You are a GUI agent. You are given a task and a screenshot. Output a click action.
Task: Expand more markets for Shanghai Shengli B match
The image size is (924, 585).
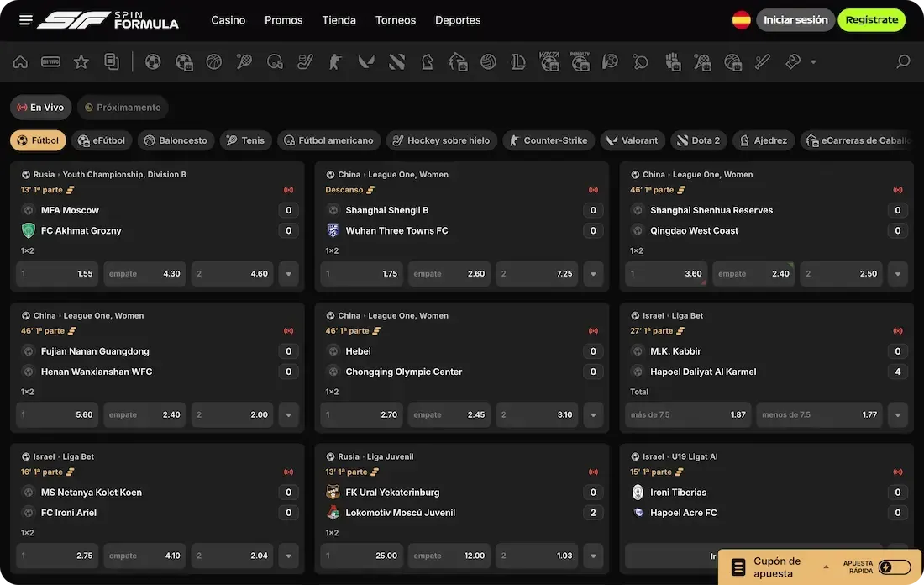coord(593,274)
